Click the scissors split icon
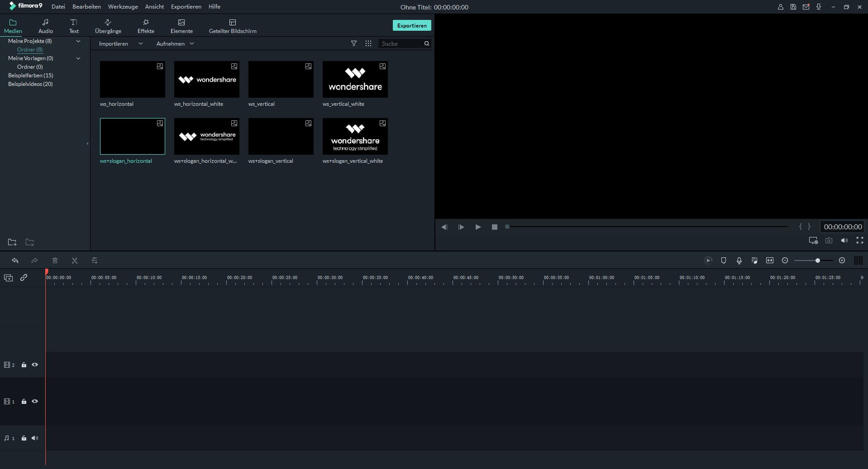The width and height of the screenshot is (868, 469). 75,261
